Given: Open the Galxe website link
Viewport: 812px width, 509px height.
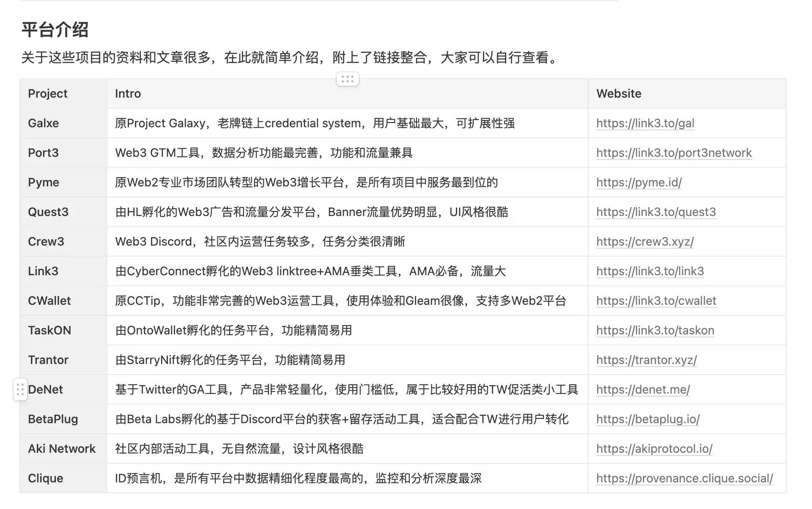Looking at the screenshot, I should pyautogui.click(x=645, y=123).
